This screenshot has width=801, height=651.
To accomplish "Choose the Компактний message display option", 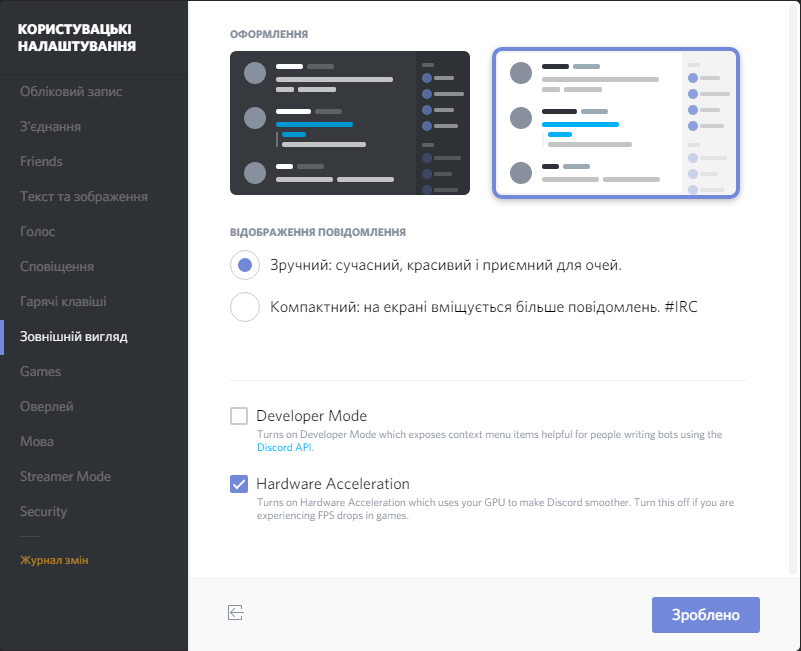I will coord(245,307).
